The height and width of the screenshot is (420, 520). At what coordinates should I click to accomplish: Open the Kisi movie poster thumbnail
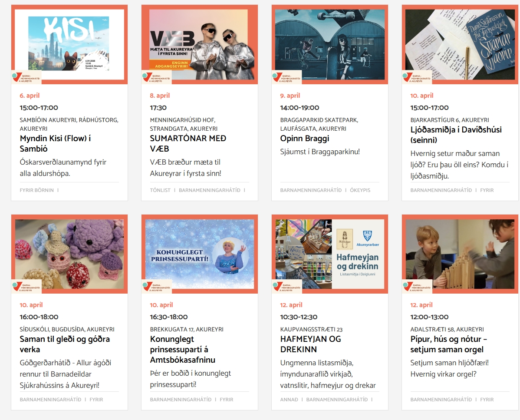point(69,44)
